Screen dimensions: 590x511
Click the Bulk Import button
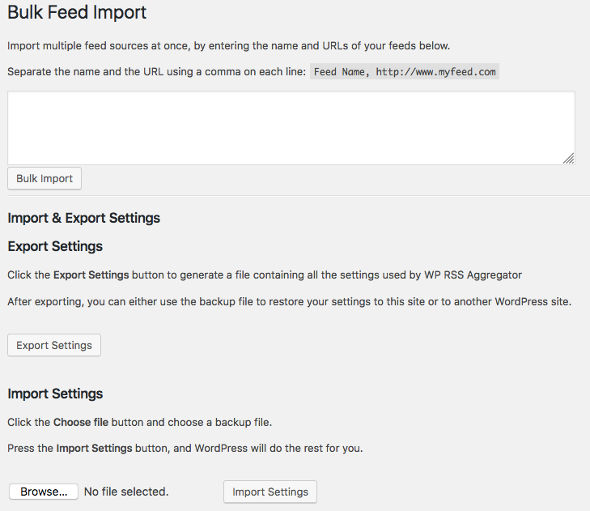click(44, 178)
